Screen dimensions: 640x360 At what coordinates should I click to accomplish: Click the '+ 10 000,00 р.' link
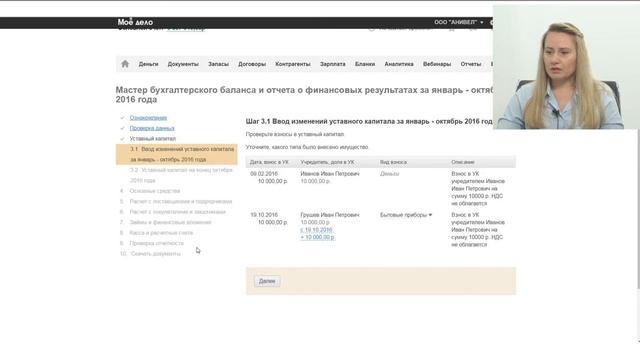(x=317, y=237)
